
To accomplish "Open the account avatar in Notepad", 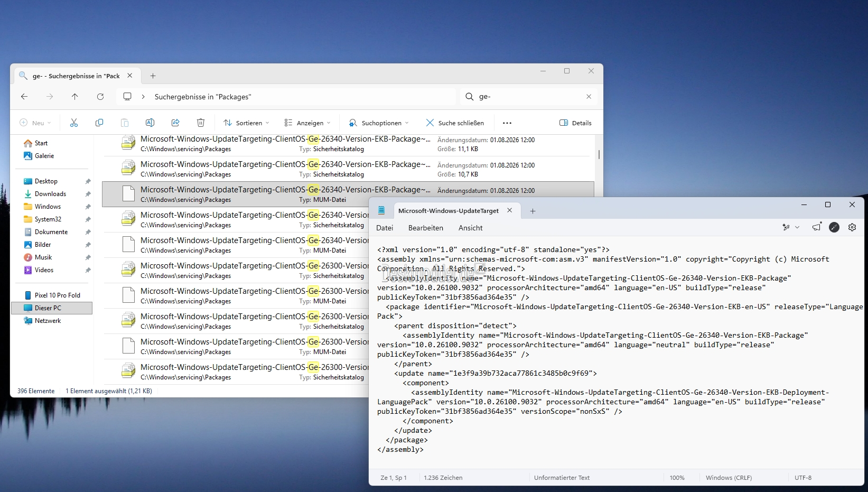I will coord(834,227).
